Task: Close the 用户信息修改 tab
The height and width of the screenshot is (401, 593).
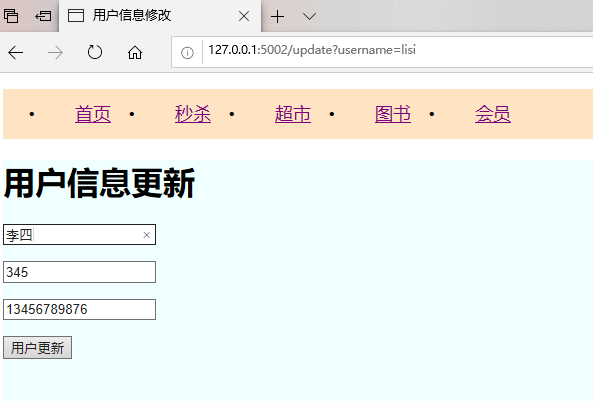Action: [244, 16]
